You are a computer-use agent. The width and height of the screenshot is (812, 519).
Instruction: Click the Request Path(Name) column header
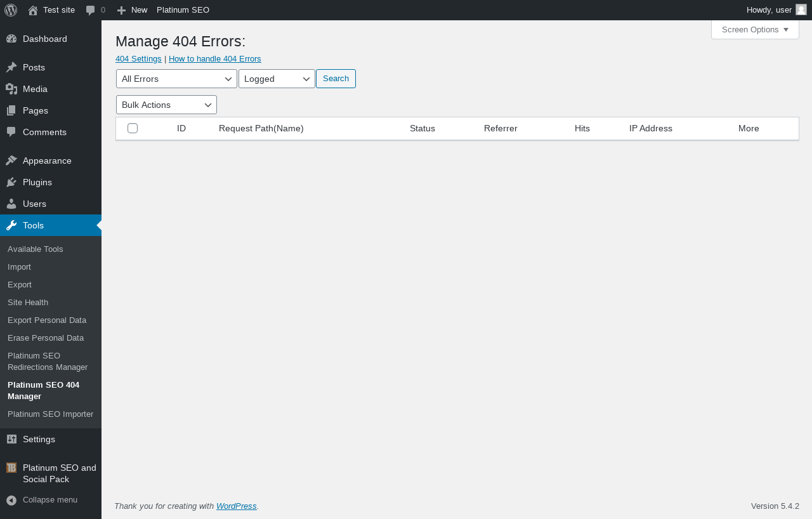pos(261,128)
